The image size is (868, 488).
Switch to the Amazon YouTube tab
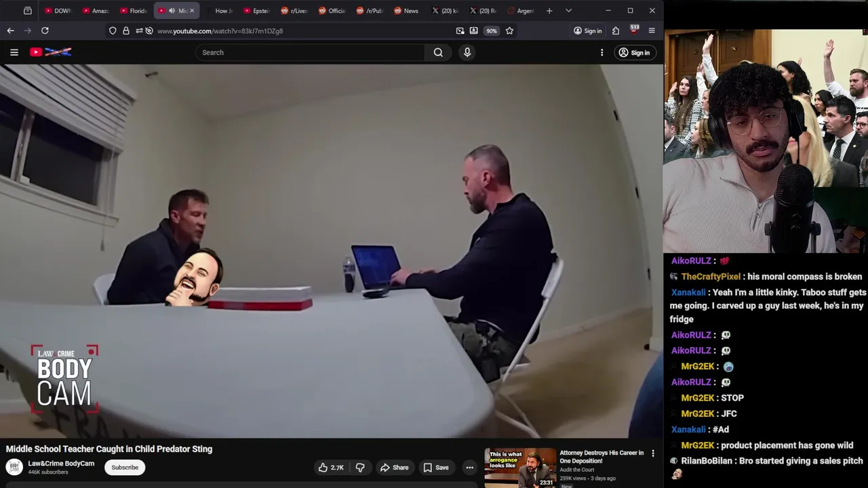point(96,11)
